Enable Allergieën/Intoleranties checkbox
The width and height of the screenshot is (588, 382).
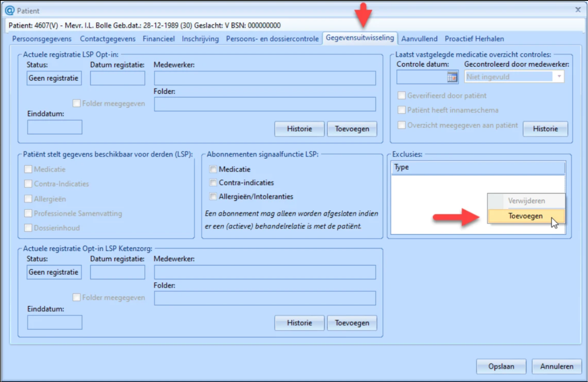tap(213, 196)
